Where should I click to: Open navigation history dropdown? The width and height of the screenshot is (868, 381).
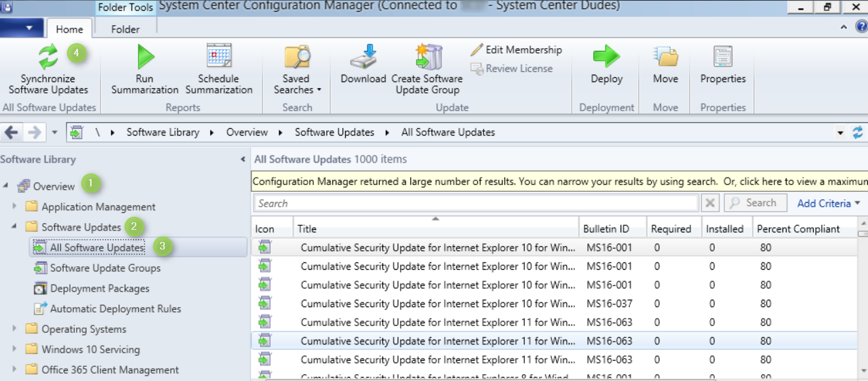click(x=55, y=133)
